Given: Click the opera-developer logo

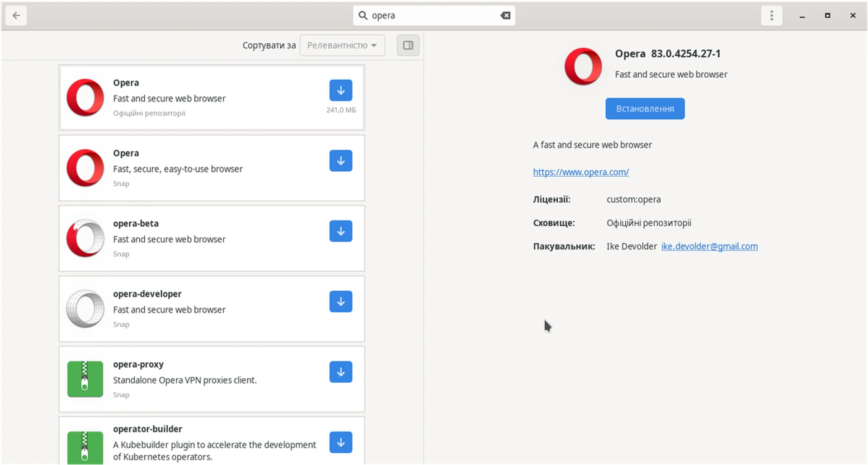Looking at the screenshot, I should coord(85,309).
